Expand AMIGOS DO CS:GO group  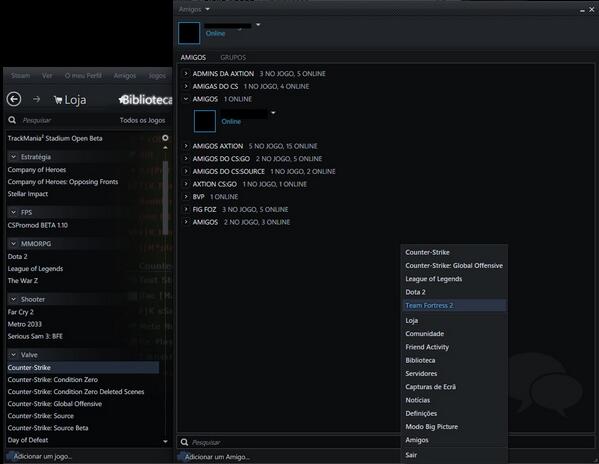click(x=186, y=158)
